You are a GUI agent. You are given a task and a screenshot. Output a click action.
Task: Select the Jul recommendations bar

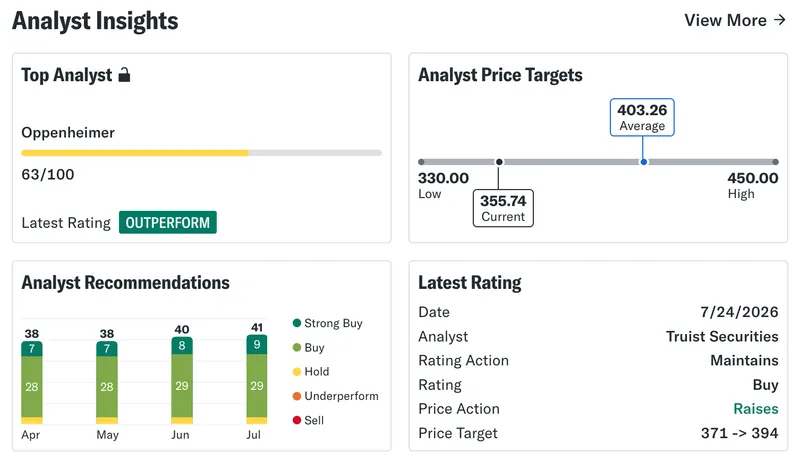click(x=257, y=379)
